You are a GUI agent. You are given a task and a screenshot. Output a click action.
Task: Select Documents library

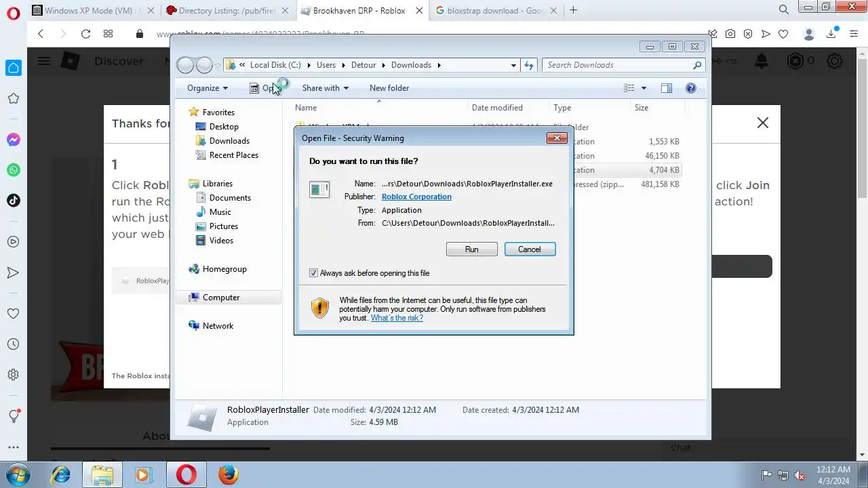(230, 198)
